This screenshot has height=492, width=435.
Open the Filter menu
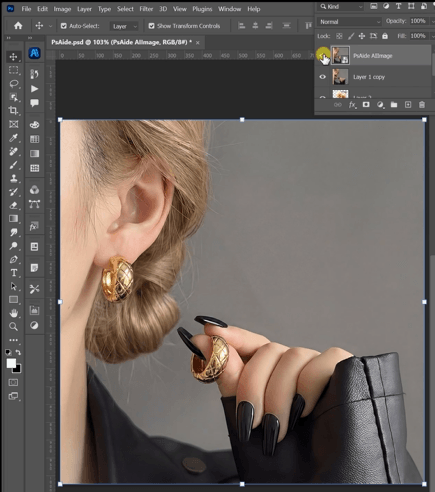[146, 9]
